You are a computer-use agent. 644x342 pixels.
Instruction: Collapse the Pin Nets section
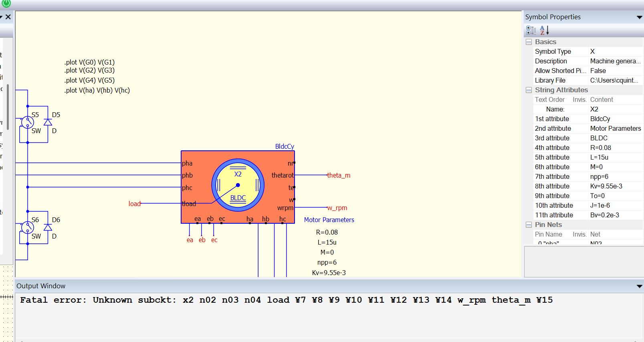[529, 225]
